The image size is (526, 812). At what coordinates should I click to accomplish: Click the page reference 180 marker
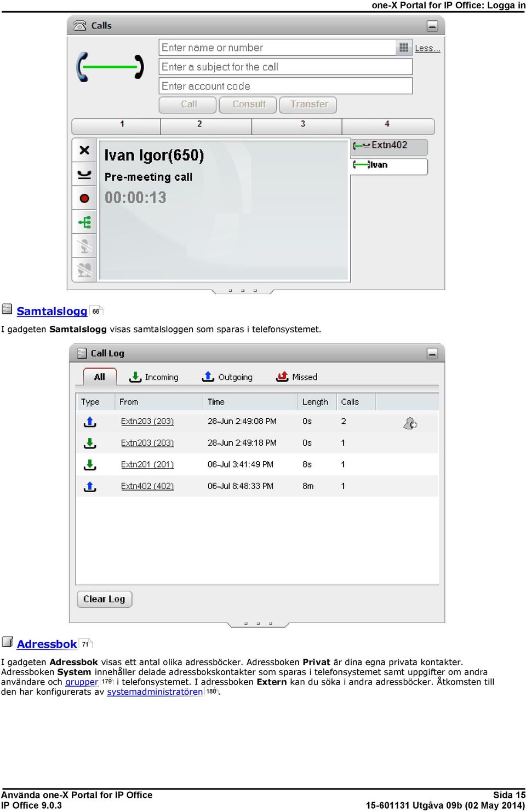click(211, 692)
